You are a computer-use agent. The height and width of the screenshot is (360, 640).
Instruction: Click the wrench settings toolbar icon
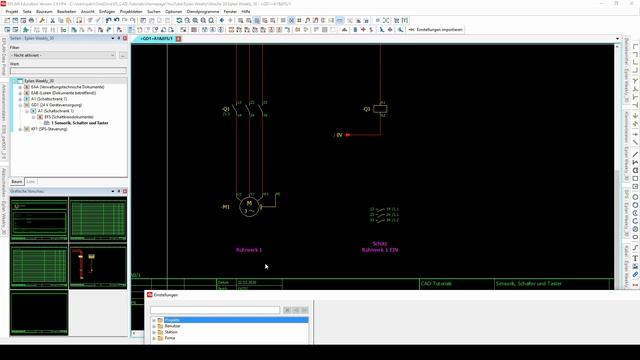(x=42, y=20)
